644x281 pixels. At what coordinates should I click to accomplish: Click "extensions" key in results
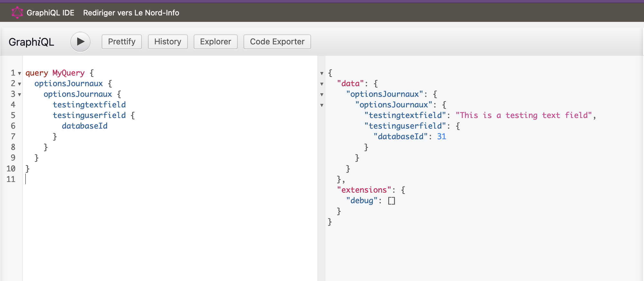(364, 190)
